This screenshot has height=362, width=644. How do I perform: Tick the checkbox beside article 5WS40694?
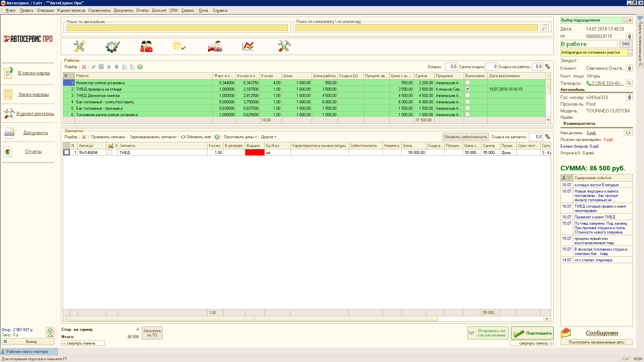(110, 152)
